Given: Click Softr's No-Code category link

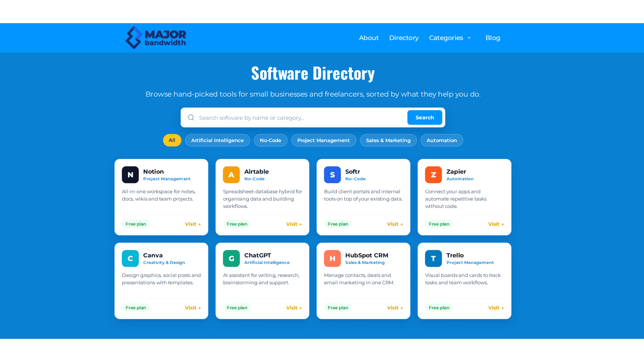Looking at the screenshot, I should point(355,179).
